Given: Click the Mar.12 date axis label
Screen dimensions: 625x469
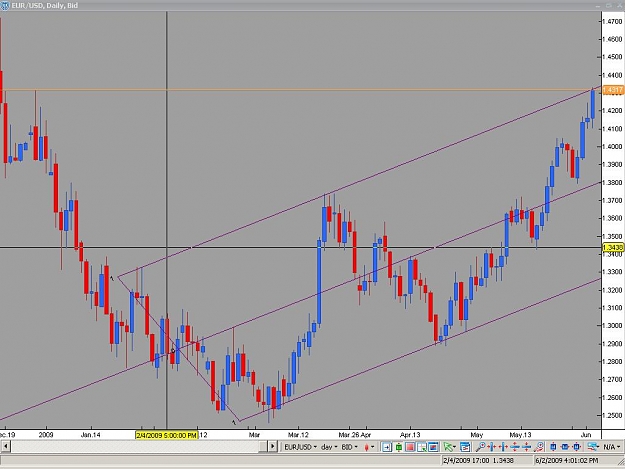Looking at the screenshot, I should tap(298, 435).
